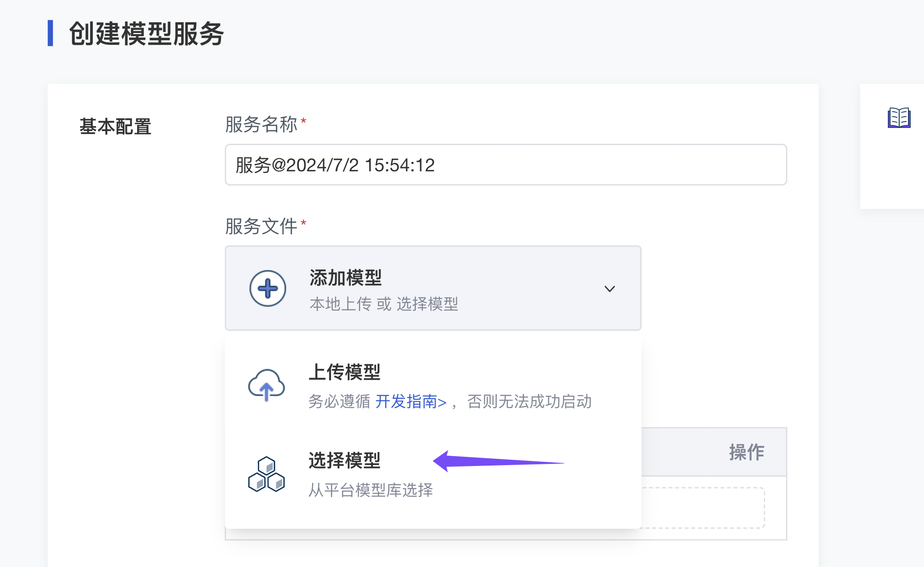924x567 pixels.
Task: Click the 创建模型服务 page heading
Action: coord(146,34)
